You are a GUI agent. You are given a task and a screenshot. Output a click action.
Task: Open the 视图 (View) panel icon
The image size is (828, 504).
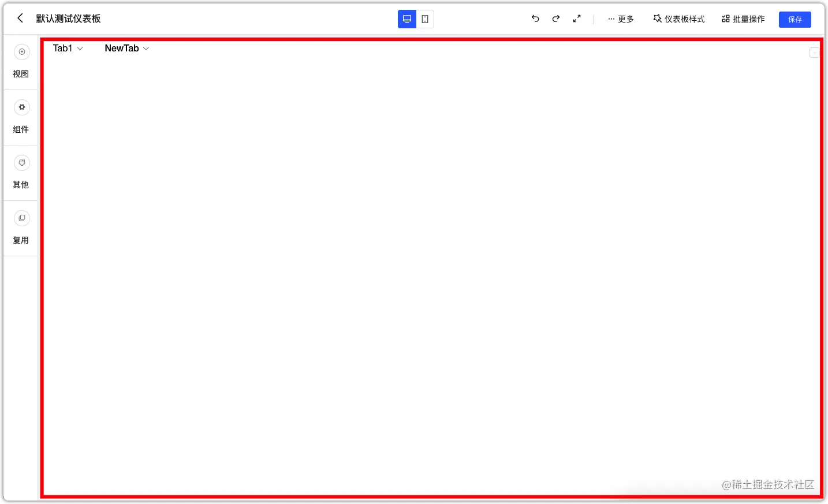click(21, 51)
